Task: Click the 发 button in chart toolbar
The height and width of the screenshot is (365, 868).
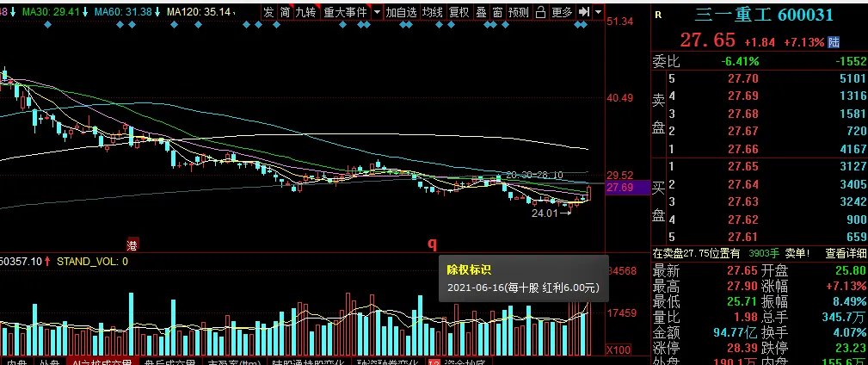Action: (269, 12)
